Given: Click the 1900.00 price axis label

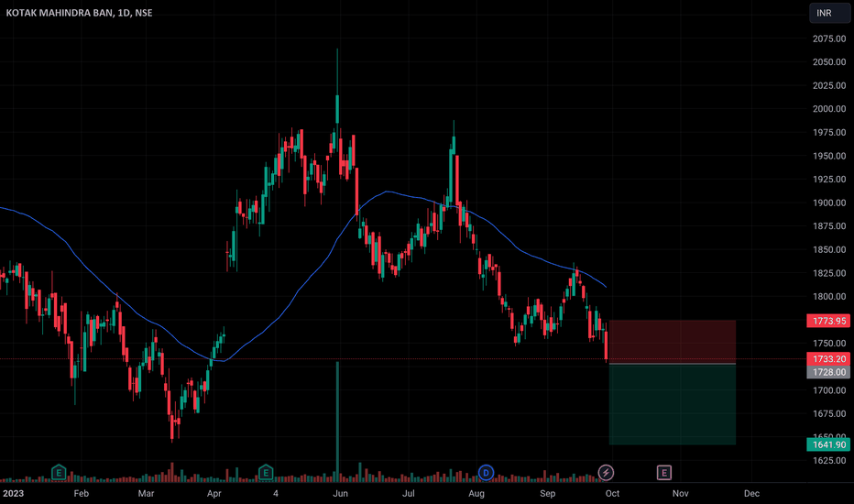Looking at the screenshot, I should point(829,203).
